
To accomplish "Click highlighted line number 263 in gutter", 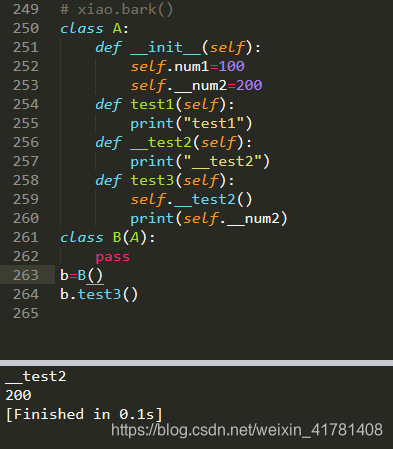I will (26, 275).
